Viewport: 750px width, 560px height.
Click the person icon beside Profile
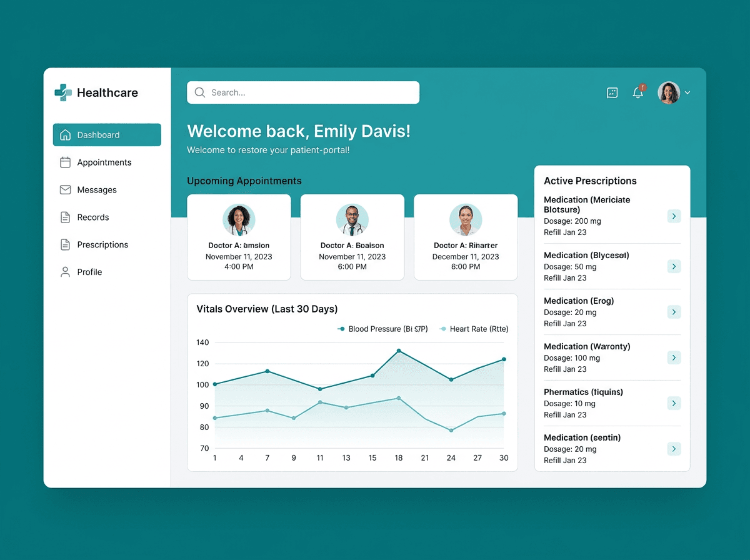(x=65, y=272)
